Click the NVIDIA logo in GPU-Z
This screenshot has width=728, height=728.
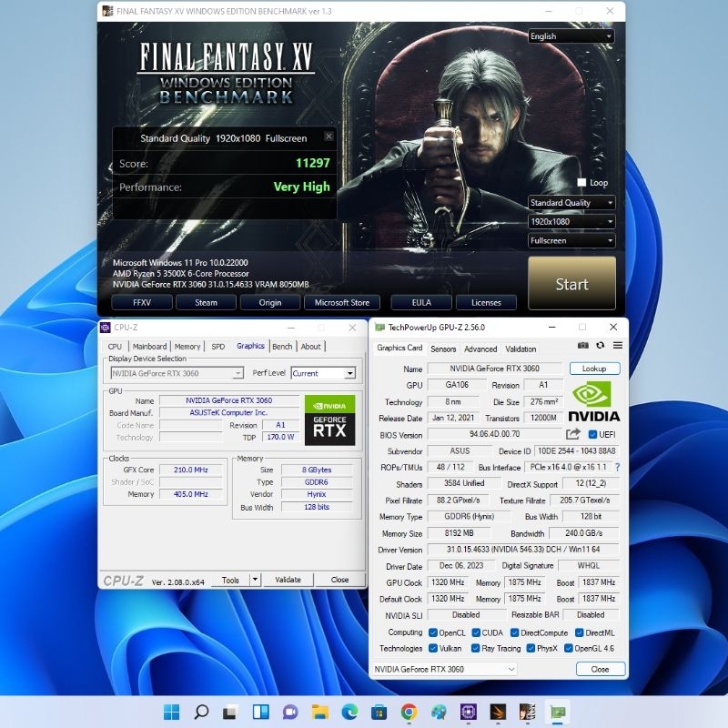[594, 401]
